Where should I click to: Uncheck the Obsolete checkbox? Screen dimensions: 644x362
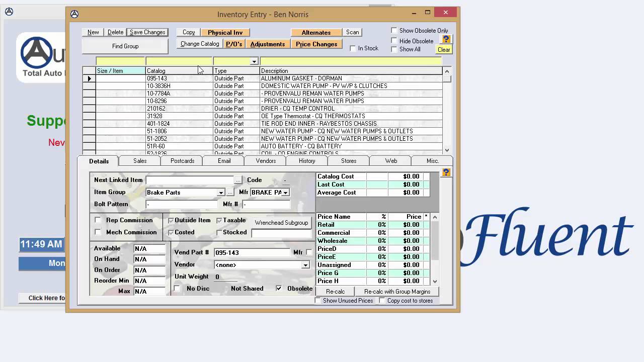point(279,289)
